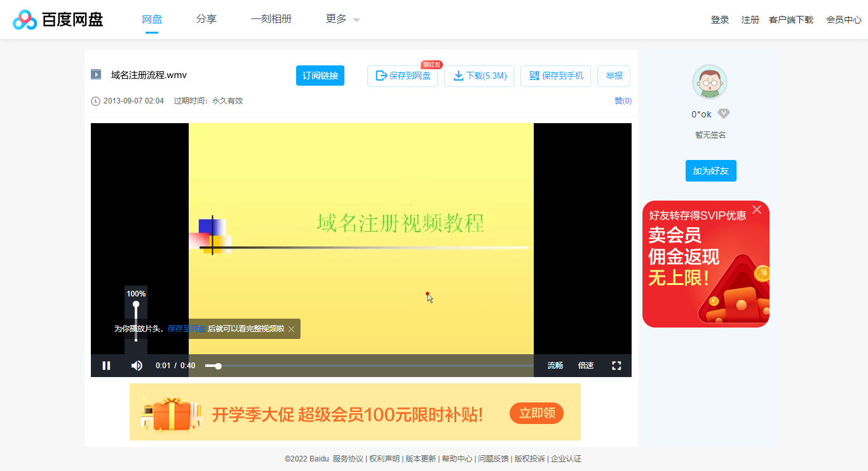Mute the video volume
868x471 pixels.
136,365
